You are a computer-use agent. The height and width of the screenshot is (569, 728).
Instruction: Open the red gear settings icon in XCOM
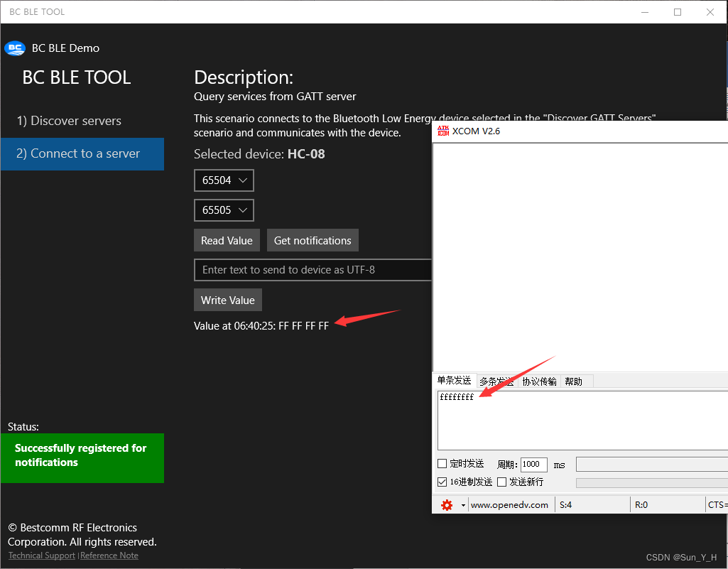coord(447,505)
